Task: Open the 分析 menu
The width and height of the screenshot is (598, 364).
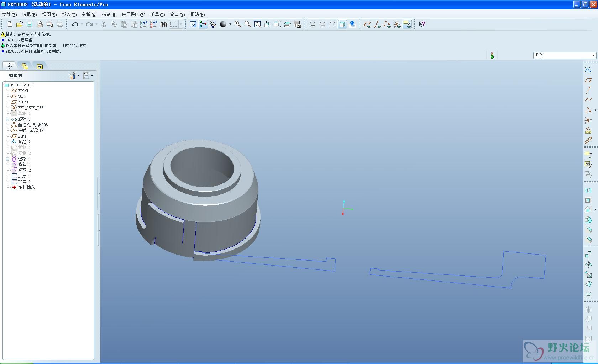Action: [89, 15]
